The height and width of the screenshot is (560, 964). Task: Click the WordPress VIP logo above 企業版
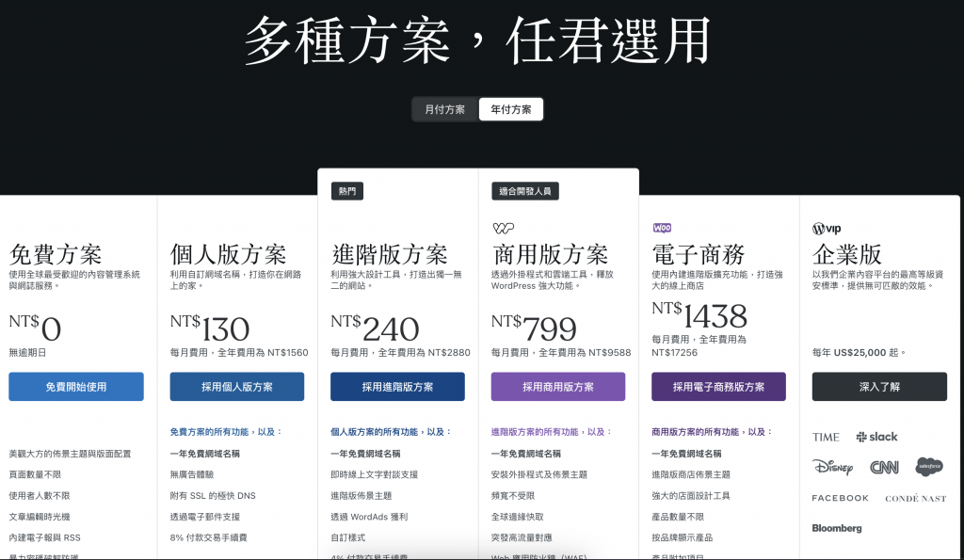(x=827, y=229)
